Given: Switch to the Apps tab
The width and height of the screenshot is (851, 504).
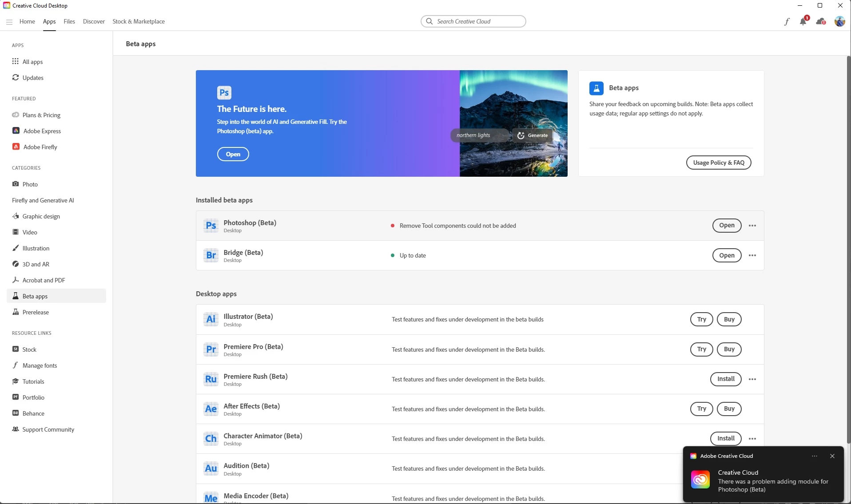Looking at the screenshot, I should click(x=49, y=21).
